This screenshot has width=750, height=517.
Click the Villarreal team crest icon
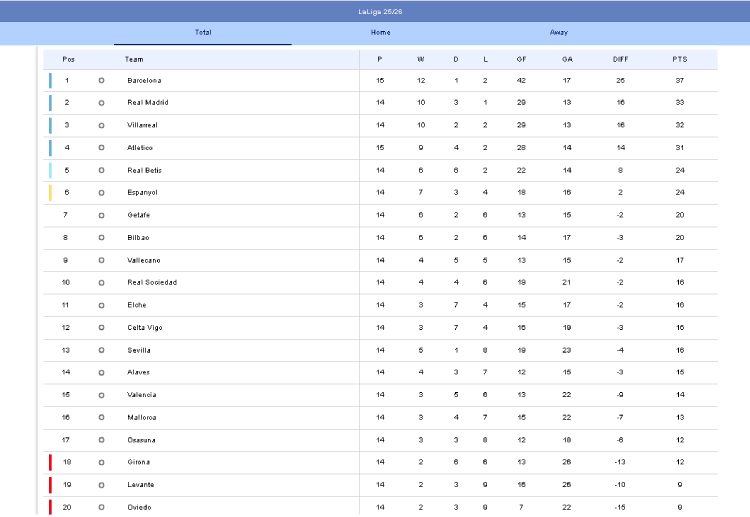tap(101, 125)
